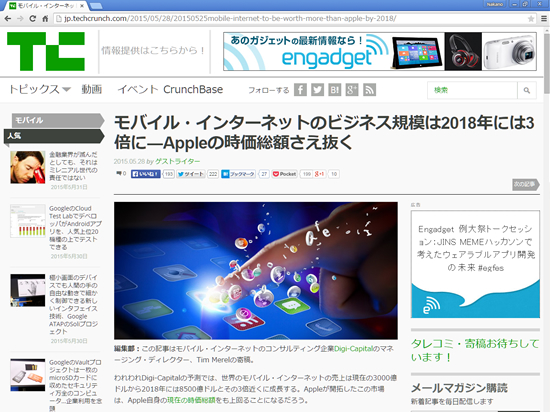Open the 動画 menu item

click(x=92, y=89)
